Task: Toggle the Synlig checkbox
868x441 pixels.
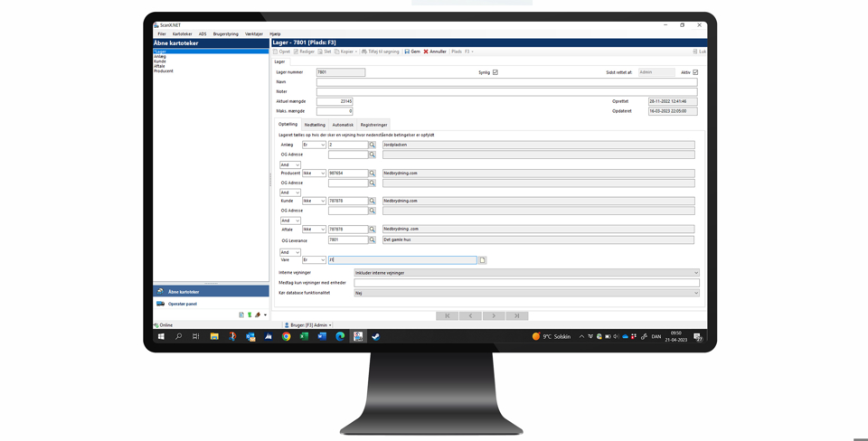Action: pyautogui.click(x=495, y=72)
